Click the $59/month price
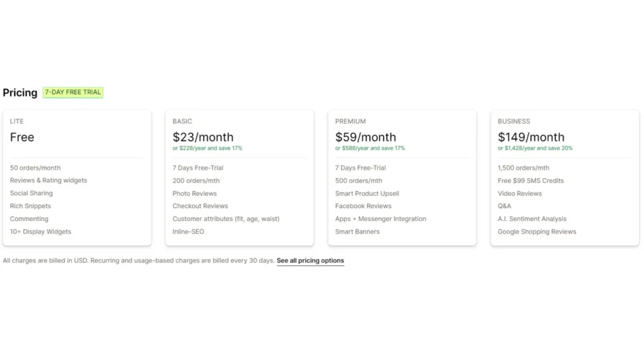 [x=365, y=138]
